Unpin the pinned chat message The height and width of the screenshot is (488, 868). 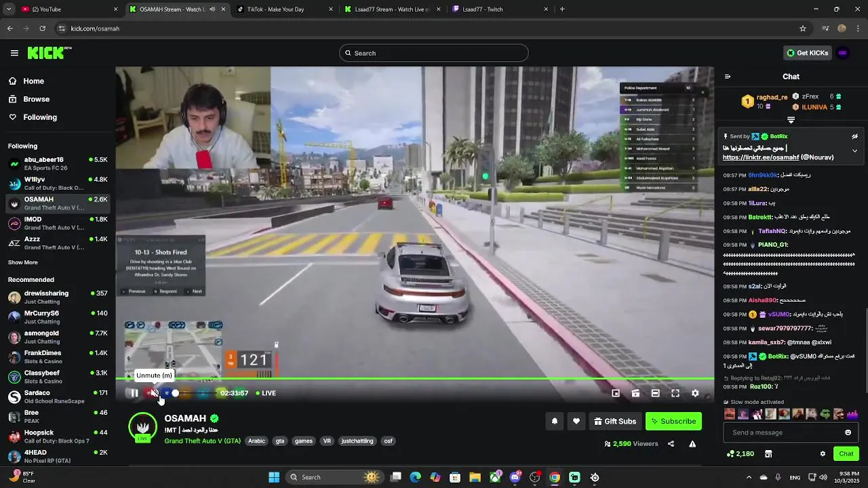tap(854, 136)
